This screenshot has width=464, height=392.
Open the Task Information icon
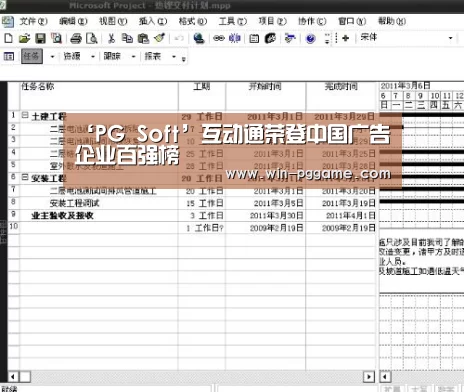coord(254,38)
